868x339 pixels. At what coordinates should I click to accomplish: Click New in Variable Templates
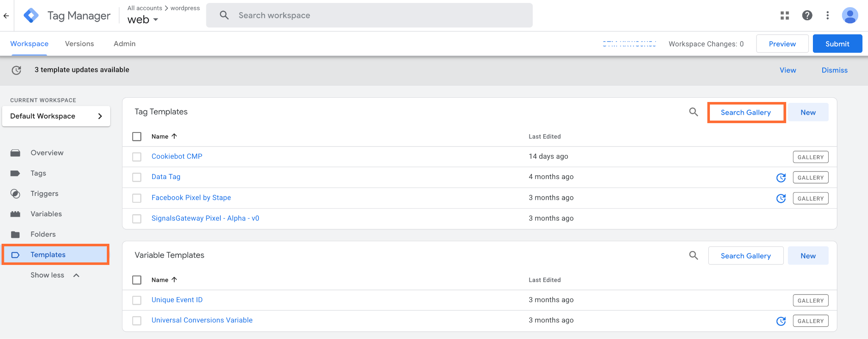pos(808,256)
